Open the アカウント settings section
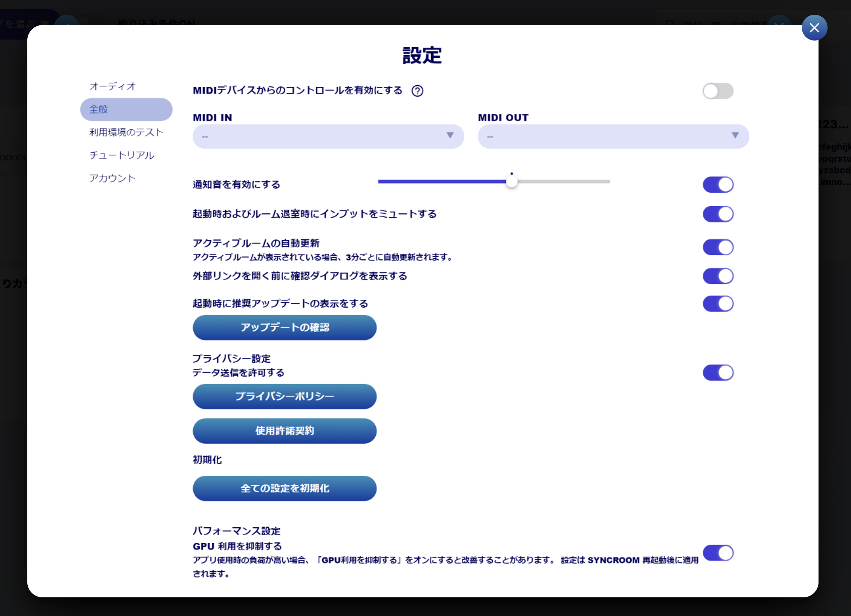The image size is (851, 616). pyautogui.click(x=112, y=178)
